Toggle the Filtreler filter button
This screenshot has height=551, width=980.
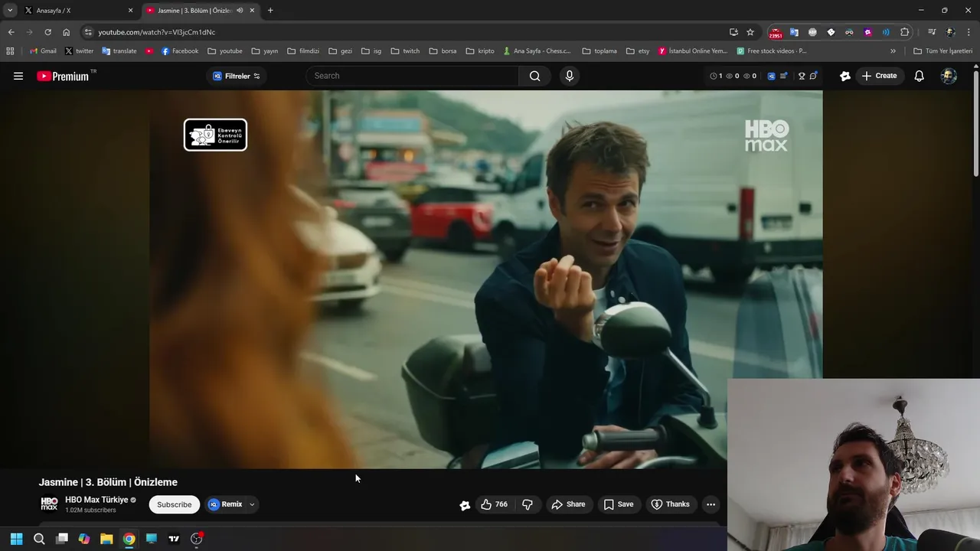(x=237, y=76)
